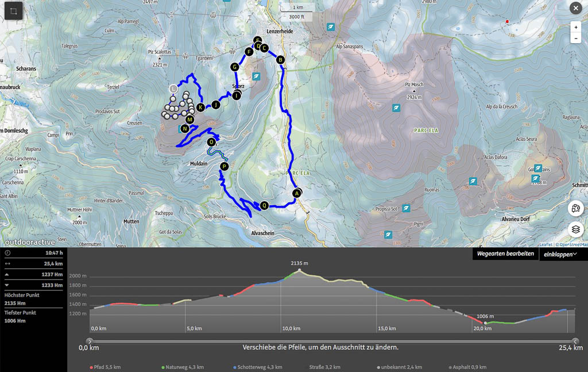Close the fullscreen map view
Viewport: 588px width, 372px height.
point(575,8)
